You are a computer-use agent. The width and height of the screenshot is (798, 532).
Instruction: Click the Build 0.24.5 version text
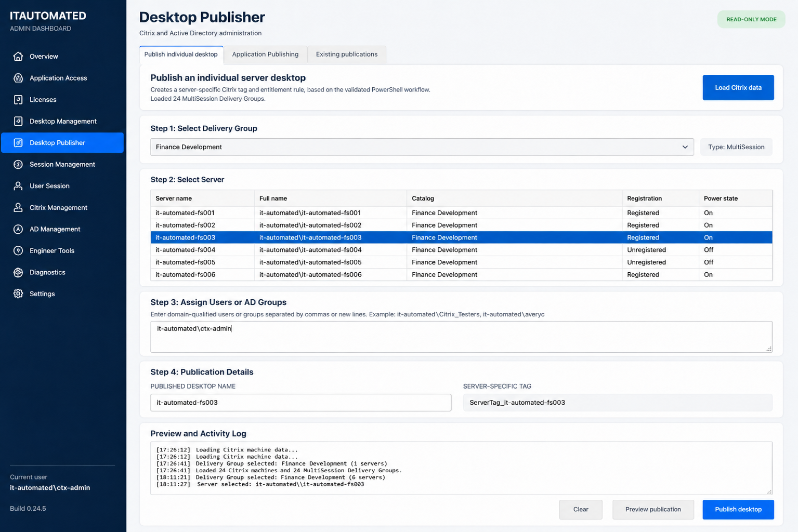[28, 509]
